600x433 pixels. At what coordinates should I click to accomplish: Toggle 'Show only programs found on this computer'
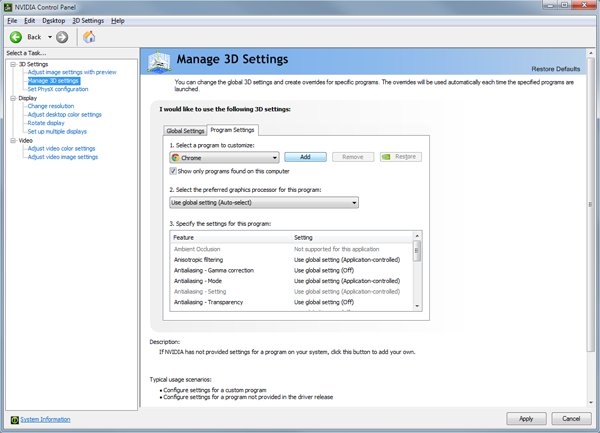(173, 171)
